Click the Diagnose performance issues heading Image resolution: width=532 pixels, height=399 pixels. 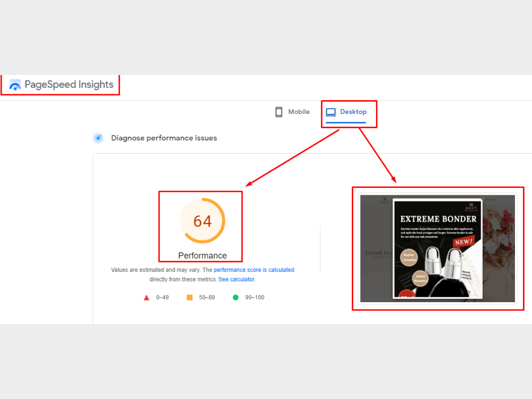(x=164, y=138)
